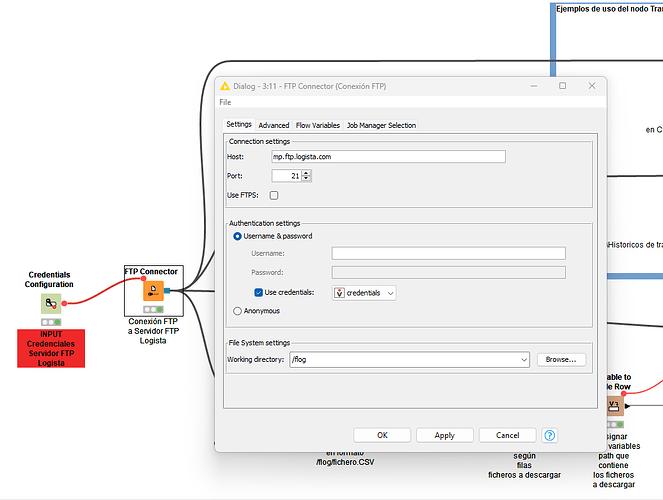Click the FTP Connector status traffic light
Image resolution: width=663 pixels, height=500 pixels.
click(x=153, y=309)
